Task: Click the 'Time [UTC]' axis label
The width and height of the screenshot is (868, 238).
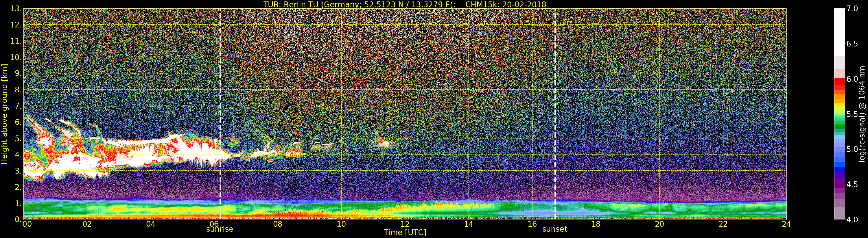Action: [405, 233]
